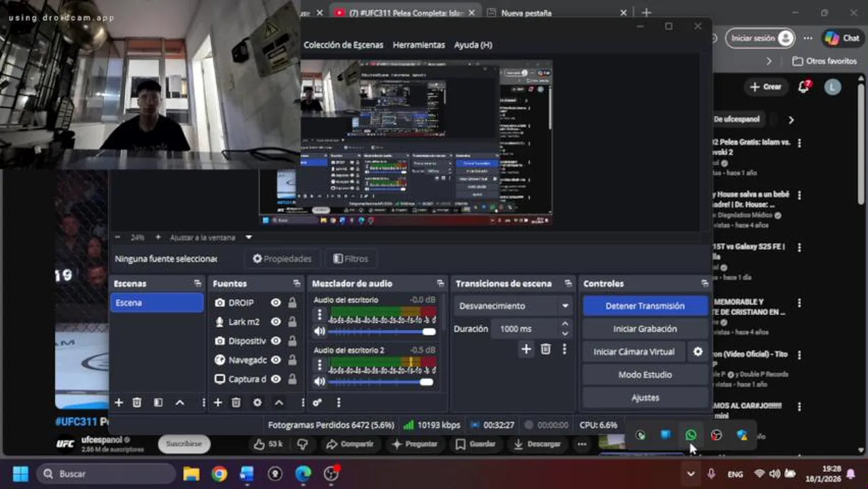This screenshot has height=489, width=868.
Task: Open WhatsApp from the system tray popup
Action: point(691,435)
